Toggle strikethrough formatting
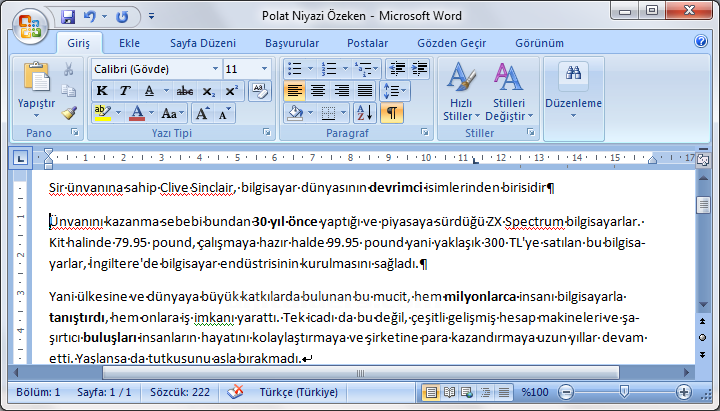Image resolution: width=720 pixels, height=411 pixels. tap(185, 91)
